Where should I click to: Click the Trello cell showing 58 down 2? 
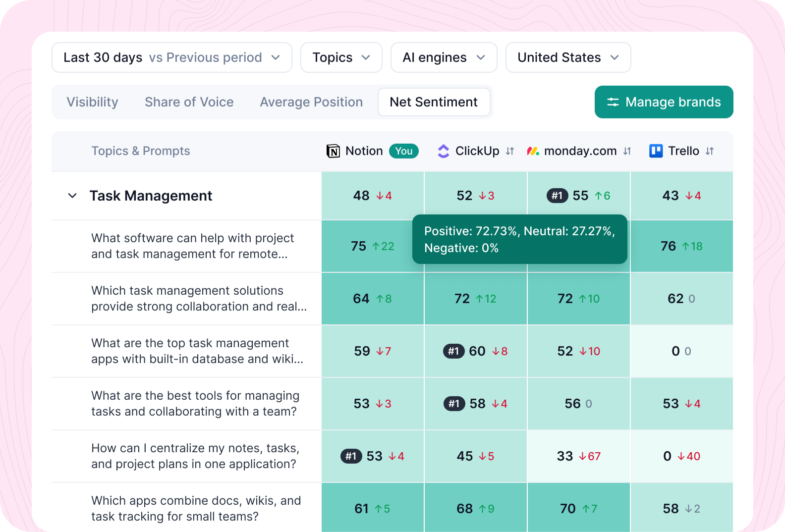[x=682, y=508]
